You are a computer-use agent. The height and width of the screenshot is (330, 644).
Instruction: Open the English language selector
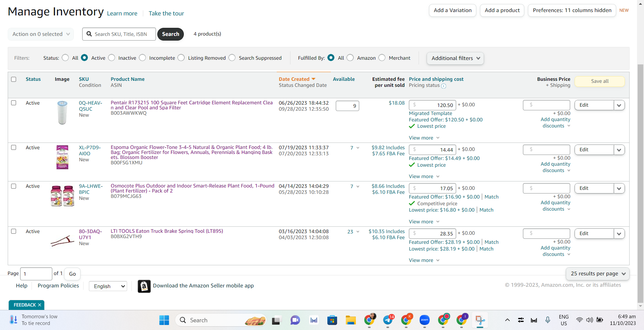point(108,286)
